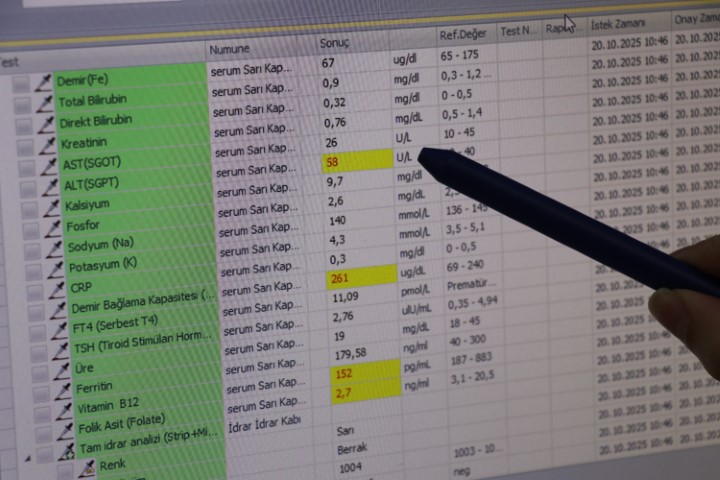Screen dimensions: 720x480
Task: Click the İstek Zamanı column header
Action: tap(617, 24)
